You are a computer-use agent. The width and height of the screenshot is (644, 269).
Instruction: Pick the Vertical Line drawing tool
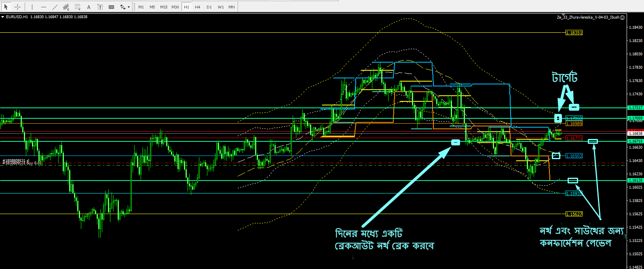pos(32,7)
